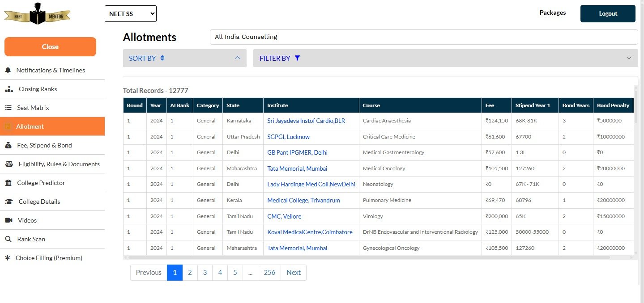644x303 pixels.
Task: Open the NEET SS exam dropdown
Action: click(130, 14)
